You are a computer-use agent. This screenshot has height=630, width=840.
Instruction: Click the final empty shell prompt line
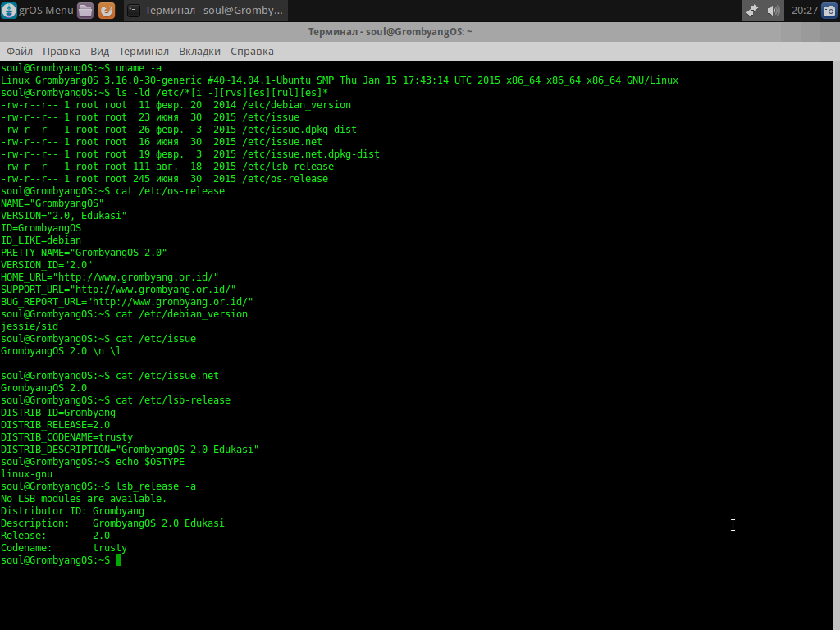tap(61, 561)
